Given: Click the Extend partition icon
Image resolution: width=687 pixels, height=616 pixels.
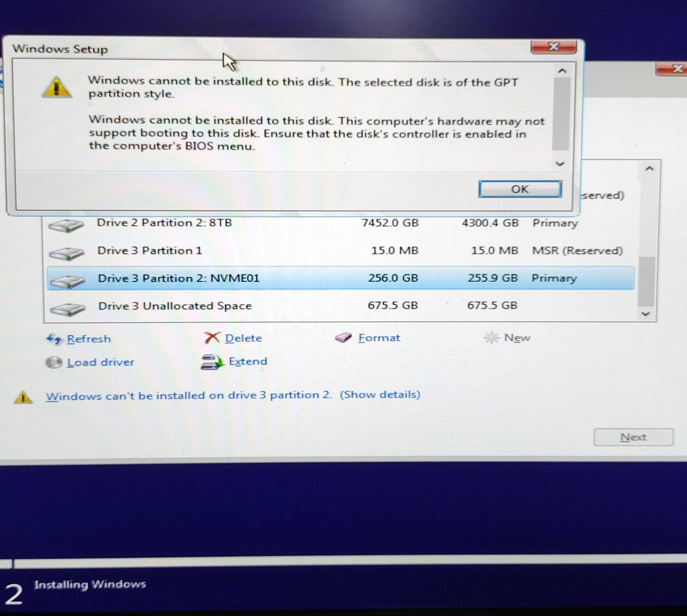Looking at the screenshot, I should (212, 362).
